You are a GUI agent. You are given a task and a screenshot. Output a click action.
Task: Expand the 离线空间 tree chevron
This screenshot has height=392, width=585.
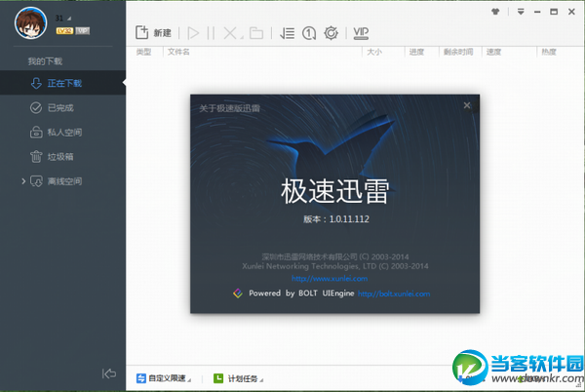pyautogui.click(x=23, y=181)
